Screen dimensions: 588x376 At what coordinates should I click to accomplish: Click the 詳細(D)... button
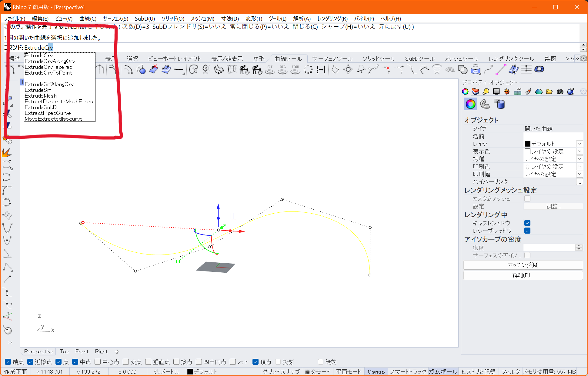523,275
